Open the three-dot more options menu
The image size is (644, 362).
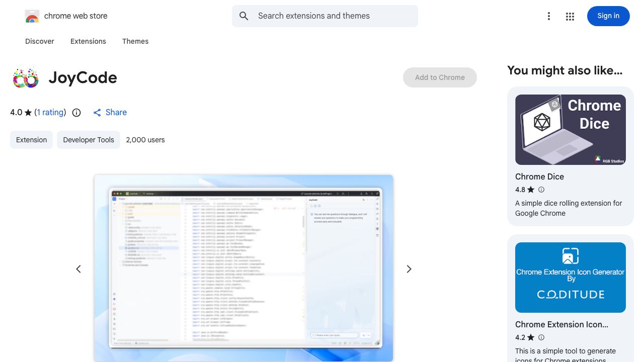(x=549, y=16)
